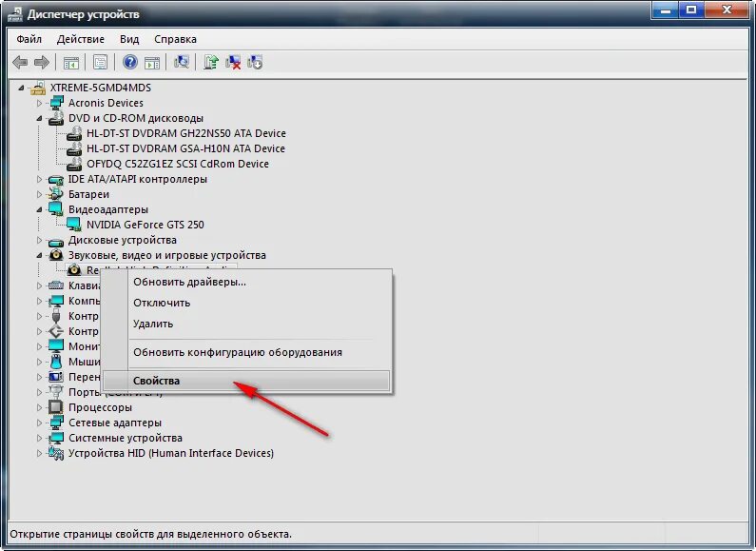Choose Отключить in context menu

click(246, 303)
